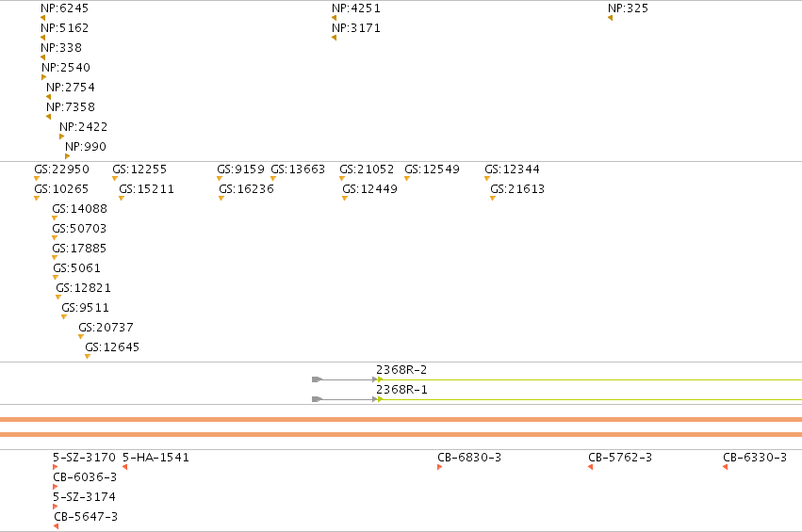The height and width of the screenshot is (532, 802).
Task: Click the NP:325 feature label
Action: pos(628,8)
